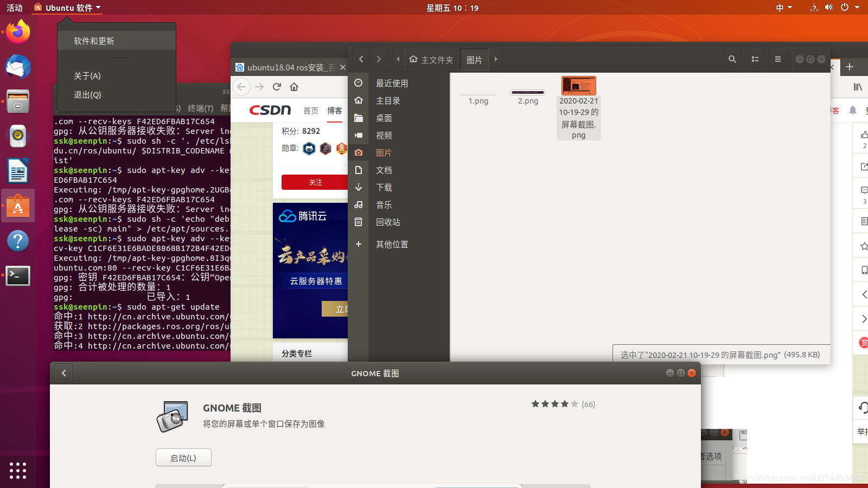868x488 pixels.
Task: Click the 图片 path bar button
Action: click(475, 60)
